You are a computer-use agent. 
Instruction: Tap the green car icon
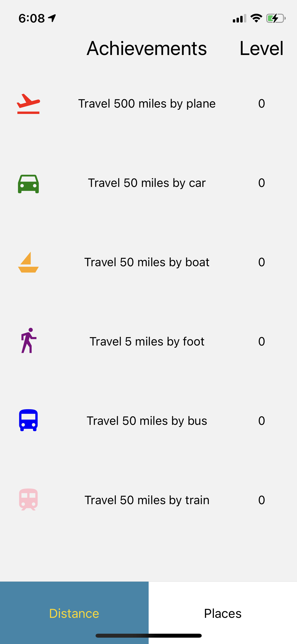point(28,184)
